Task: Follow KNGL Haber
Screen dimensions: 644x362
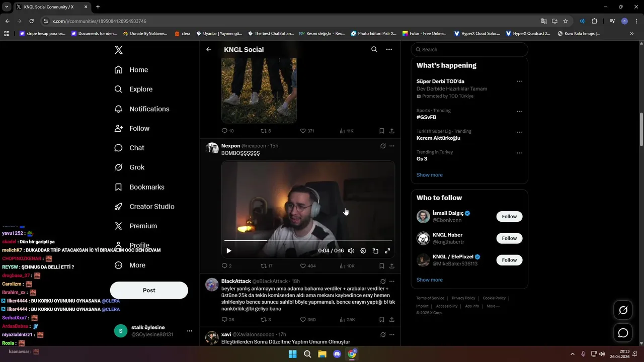Action: [x=509, y=238]
